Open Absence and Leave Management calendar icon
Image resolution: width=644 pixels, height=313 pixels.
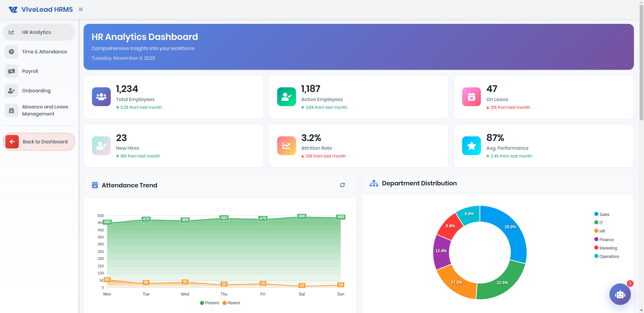pyautogui.click(x=11, y=110)
